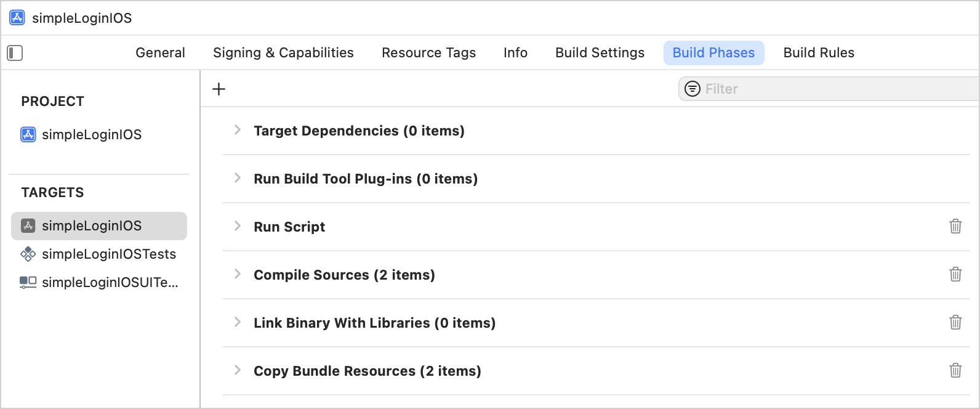Expand the Run Script disclosure chevron
980x409 pixels.
click(x=238, y=226)
